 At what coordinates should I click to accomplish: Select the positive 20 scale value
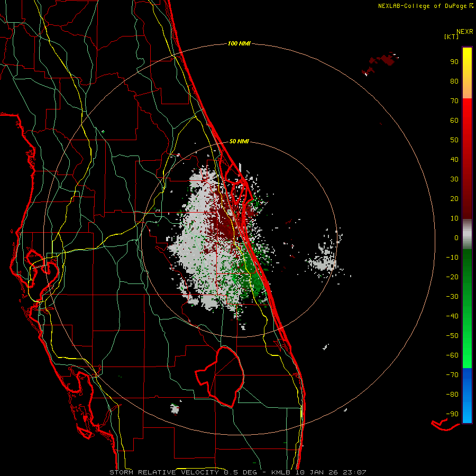click(x=454, y=198)
